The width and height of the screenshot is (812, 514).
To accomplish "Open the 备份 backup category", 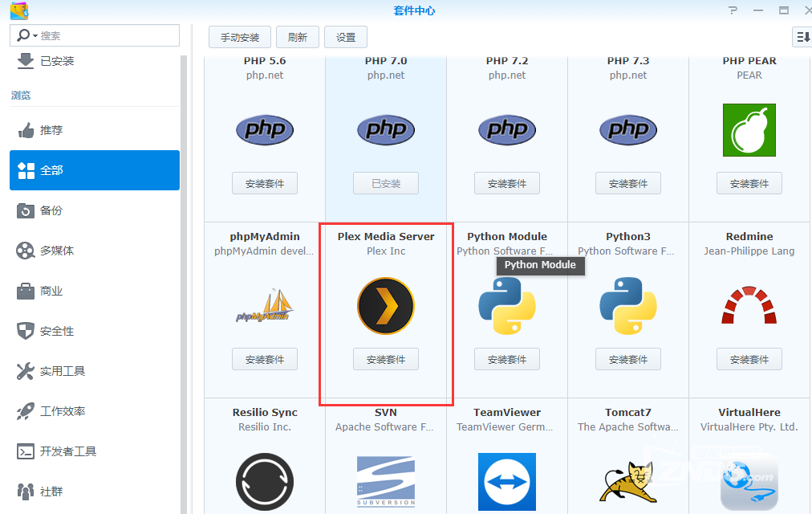I will 95,210.
